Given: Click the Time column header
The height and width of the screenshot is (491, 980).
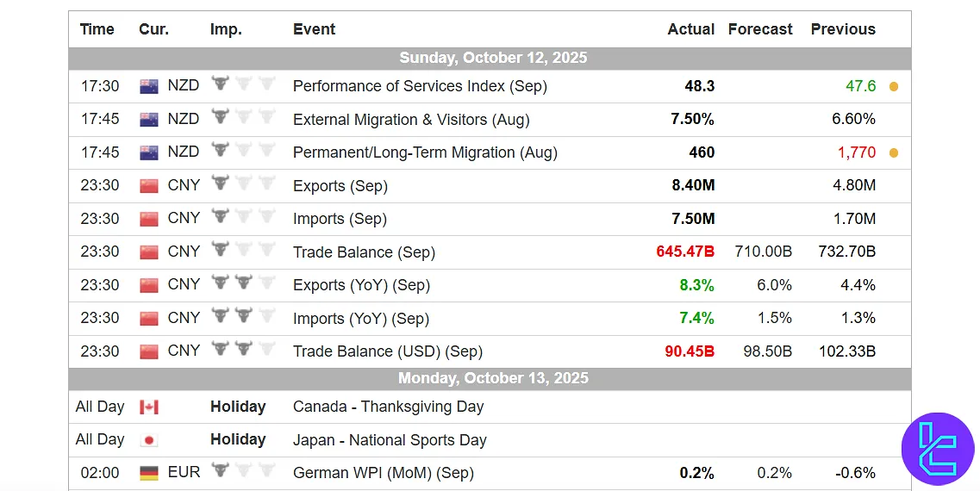Looking at the screenshot, I should click(x=97, y=29).
